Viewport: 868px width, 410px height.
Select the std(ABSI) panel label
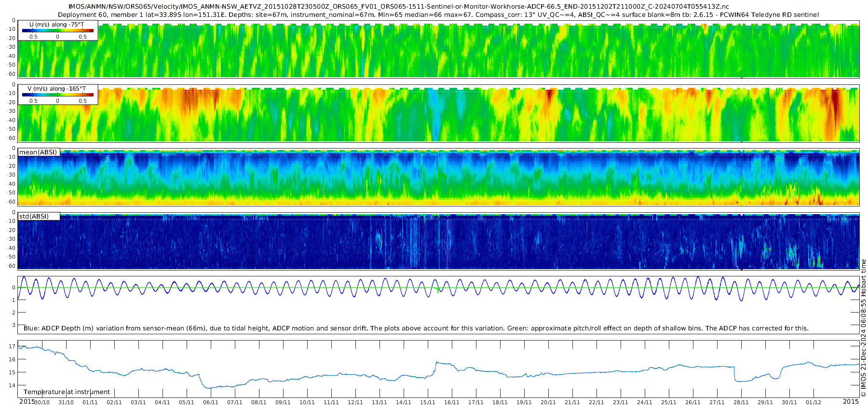click(39, 216)
